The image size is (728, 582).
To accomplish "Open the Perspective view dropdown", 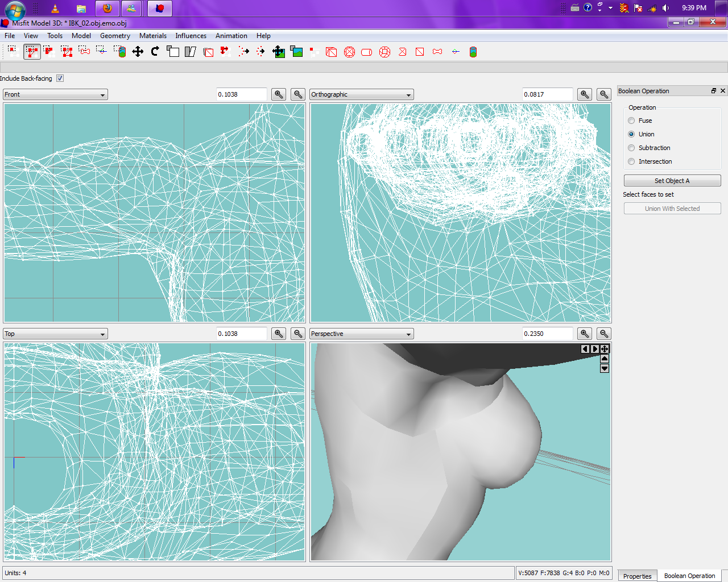I will coord(361,334).
